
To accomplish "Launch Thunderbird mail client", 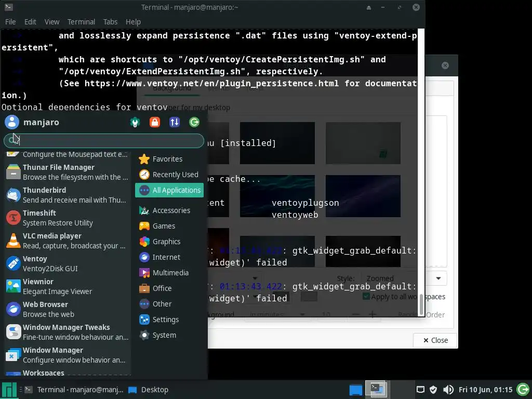I will pyautogui.click(x=67, y=195).
